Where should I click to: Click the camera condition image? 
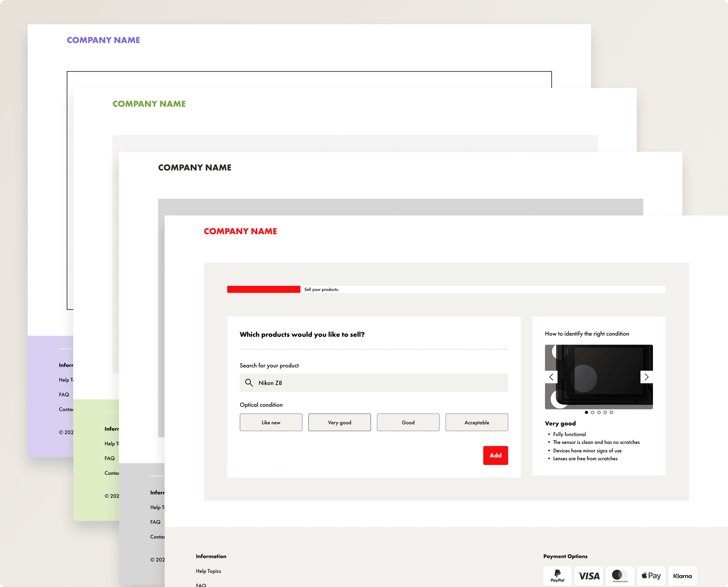tap(599, 377)
